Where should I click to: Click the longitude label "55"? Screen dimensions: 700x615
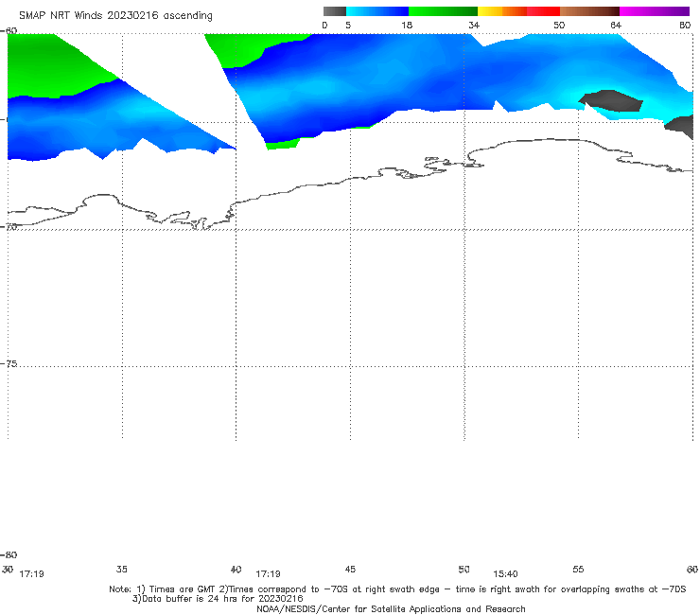click(578, 569)
